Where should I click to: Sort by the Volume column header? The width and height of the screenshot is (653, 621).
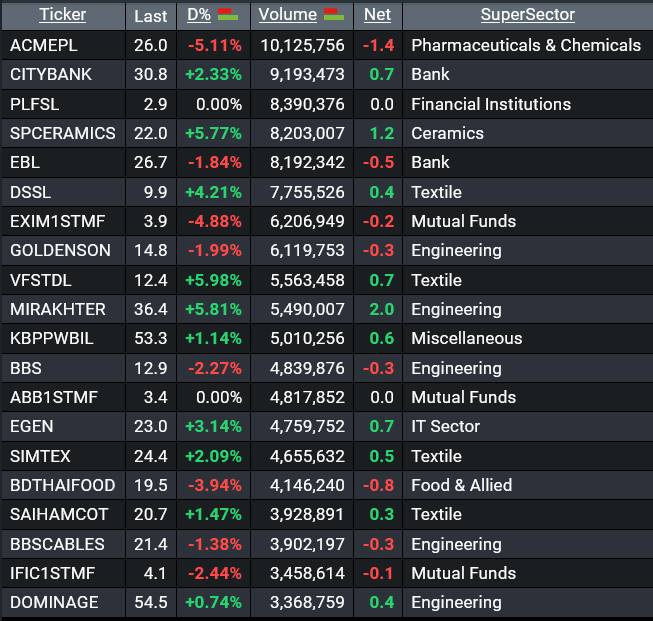(288, 15)
